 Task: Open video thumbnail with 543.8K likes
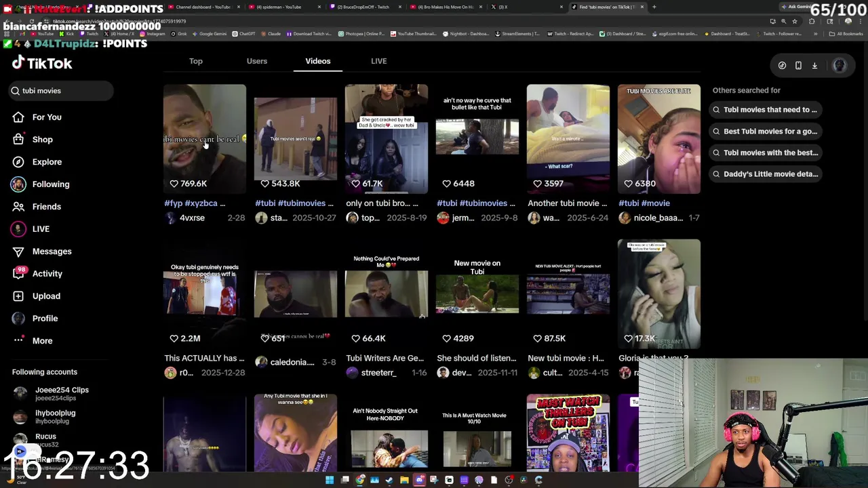click(296, 139)
